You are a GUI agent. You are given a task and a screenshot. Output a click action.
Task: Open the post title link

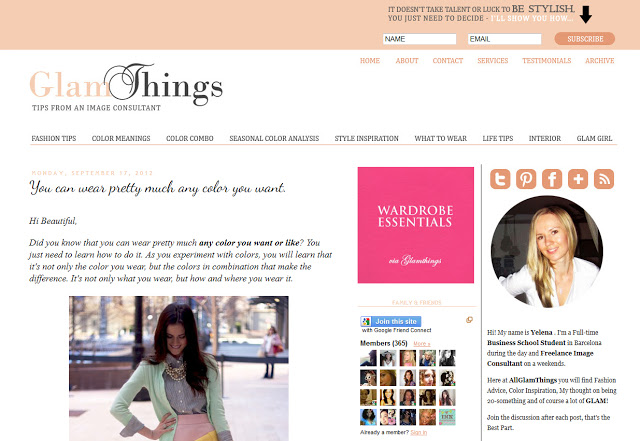(x=158, y=188)
